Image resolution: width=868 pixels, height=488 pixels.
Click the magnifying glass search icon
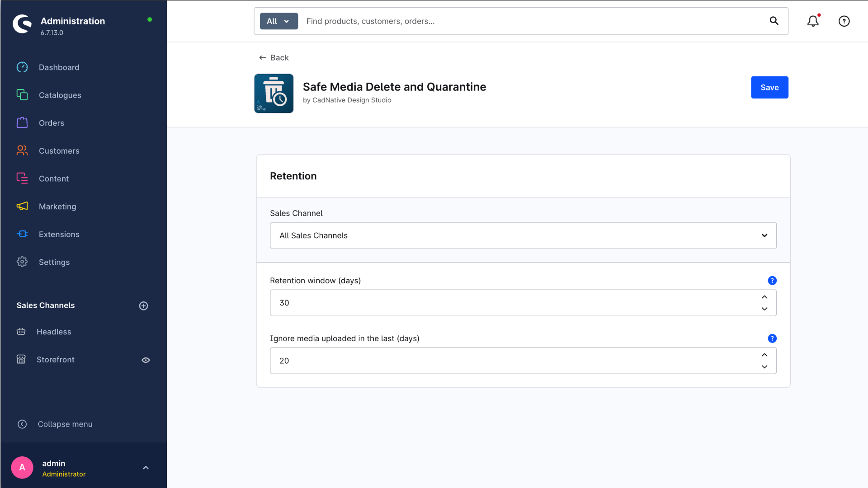(x=774, y=21)
